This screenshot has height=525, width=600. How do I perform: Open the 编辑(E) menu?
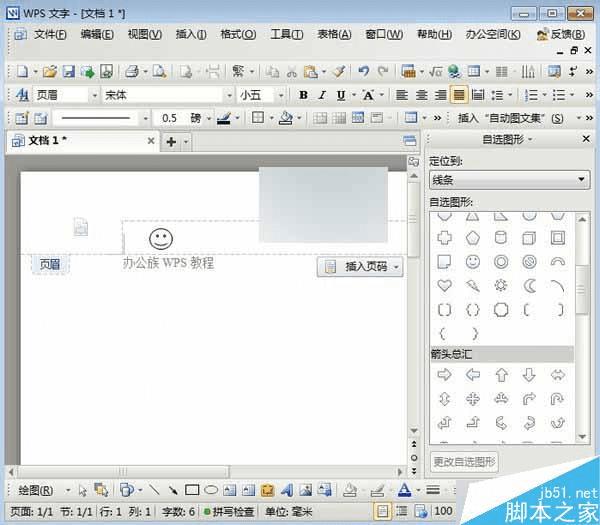97,34
